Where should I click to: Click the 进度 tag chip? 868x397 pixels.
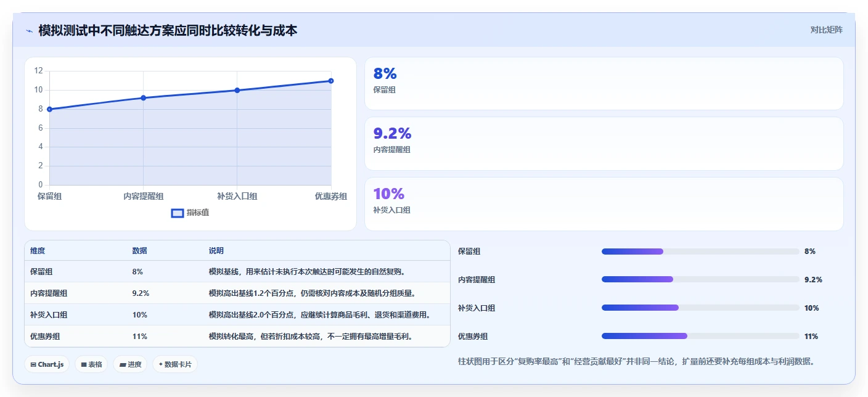click(130, 364)
